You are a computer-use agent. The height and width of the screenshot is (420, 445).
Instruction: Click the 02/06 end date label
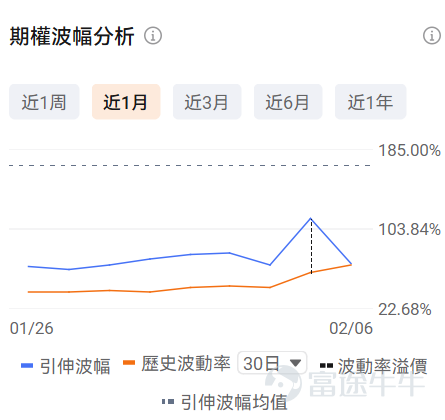point(351,329)
